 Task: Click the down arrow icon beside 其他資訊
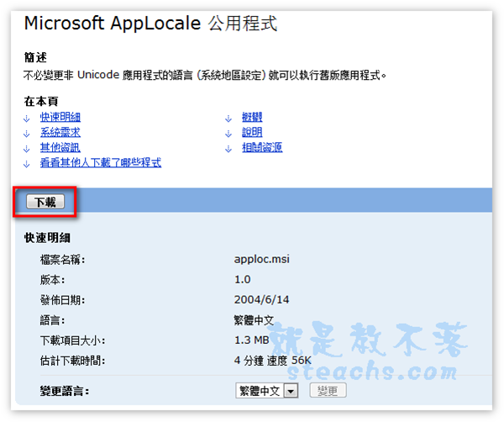(27, 149)
